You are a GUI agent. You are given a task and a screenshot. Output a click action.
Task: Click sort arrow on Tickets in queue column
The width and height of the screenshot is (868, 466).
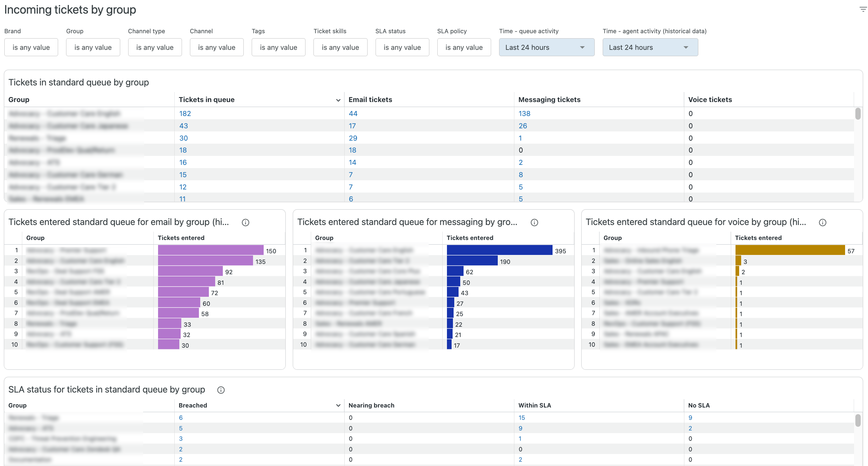pyautogui.click(x=338, y=100)
